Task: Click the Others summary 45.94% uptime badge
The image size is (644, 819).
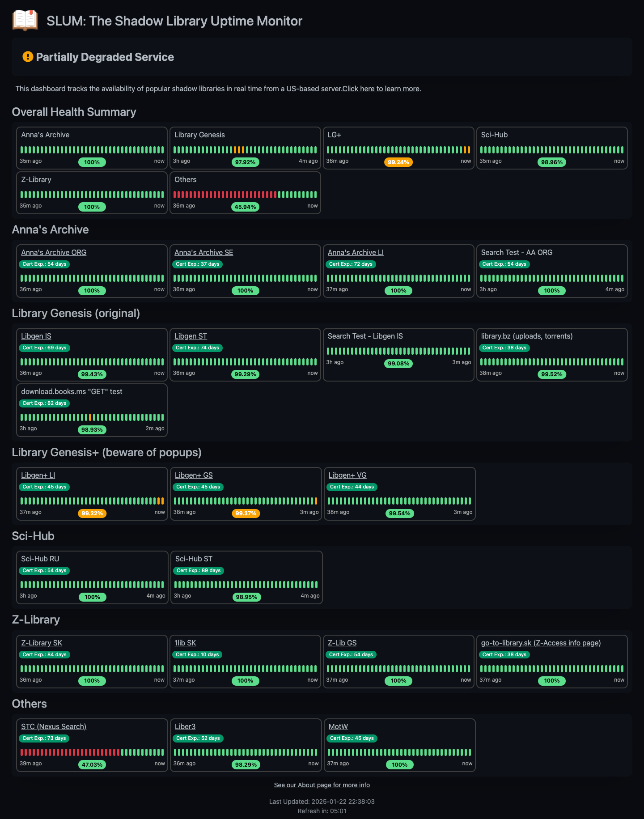Action: [x=245, y=207]
